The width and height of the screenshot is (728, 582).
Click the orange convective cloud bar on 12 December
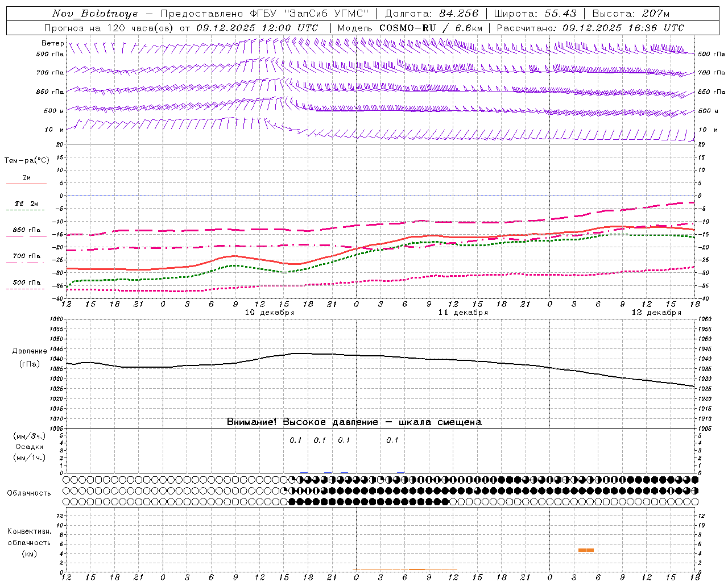click(x=586, y=550)
